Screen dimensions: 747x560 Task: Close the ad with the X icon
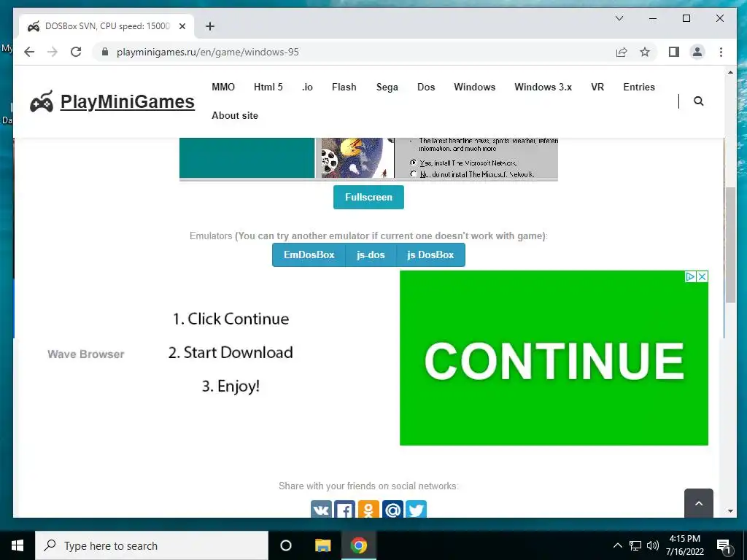click(x=703, y=276)
